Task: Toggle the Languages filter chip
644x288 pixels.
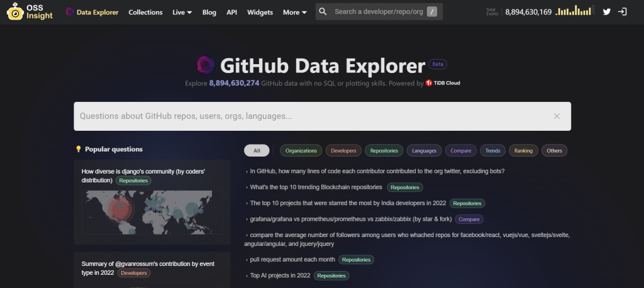Action: 425,151
